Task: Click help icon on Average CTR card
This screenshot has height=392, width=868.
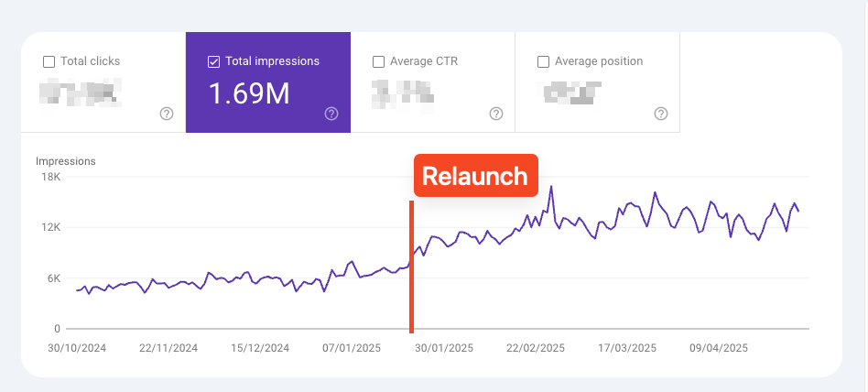Action: [x=496, y=114]
